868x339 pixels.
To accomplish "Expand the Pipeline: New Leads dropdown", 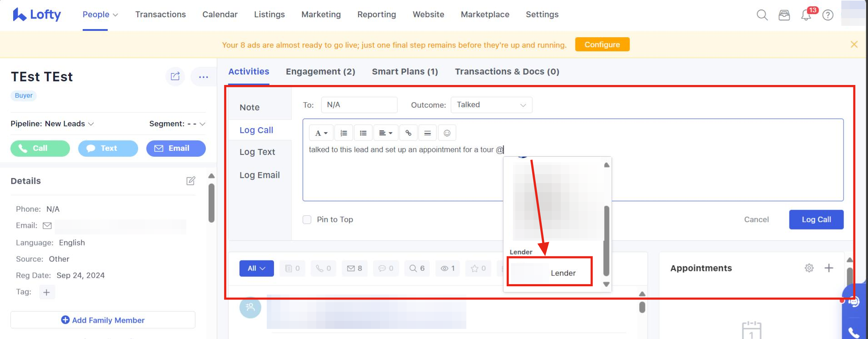I will (x=52, y=124).
